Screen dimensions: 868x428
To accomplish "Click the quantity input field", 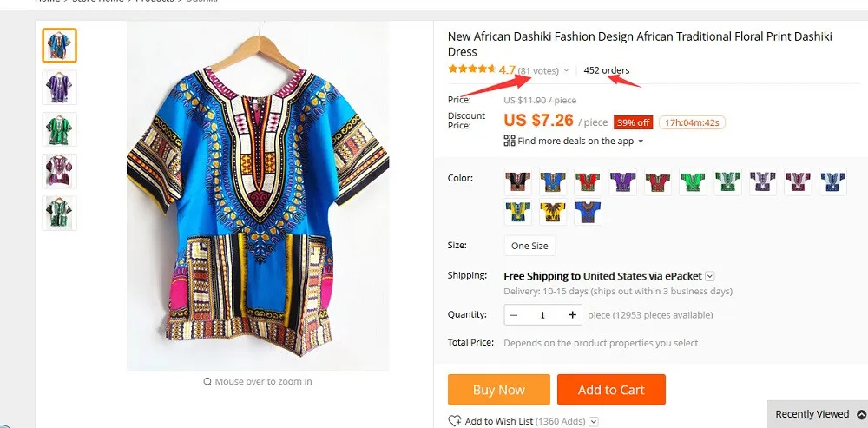I will tap(543, 315).
